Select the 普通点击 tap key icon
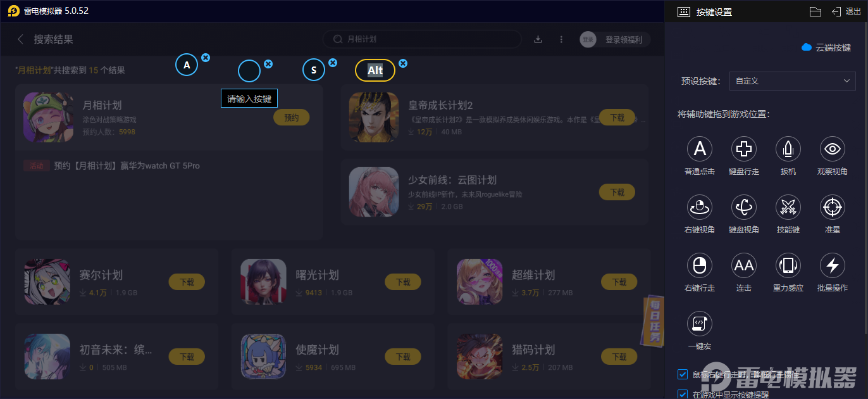868x399 pixels. pyautogui.click(x=700, y=149)
